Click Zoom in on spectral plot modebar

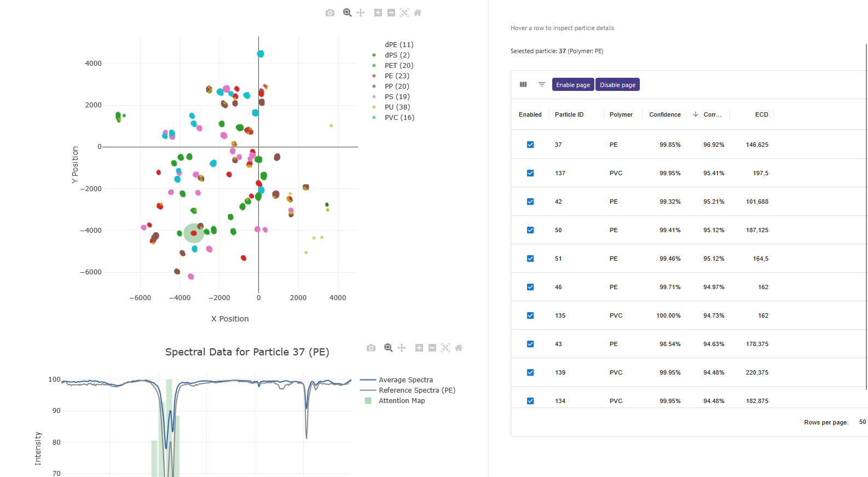coord(419,348)
